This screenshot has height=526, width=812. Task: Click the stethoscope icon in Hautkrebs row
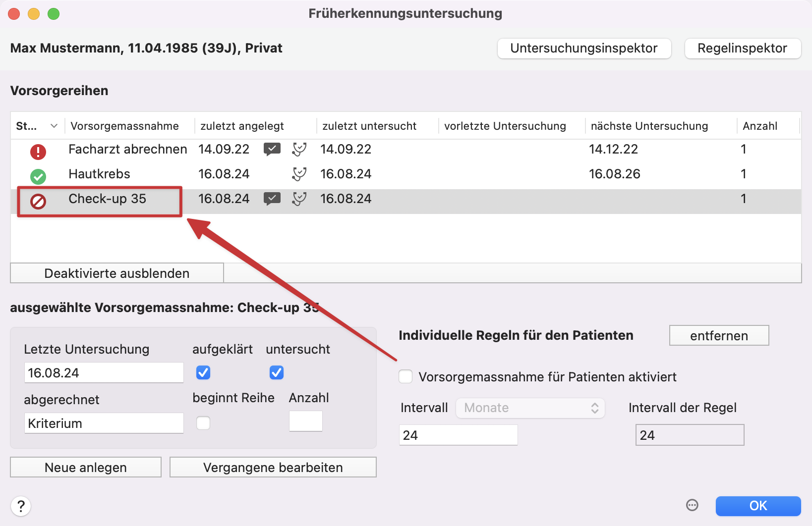(299, 174)
